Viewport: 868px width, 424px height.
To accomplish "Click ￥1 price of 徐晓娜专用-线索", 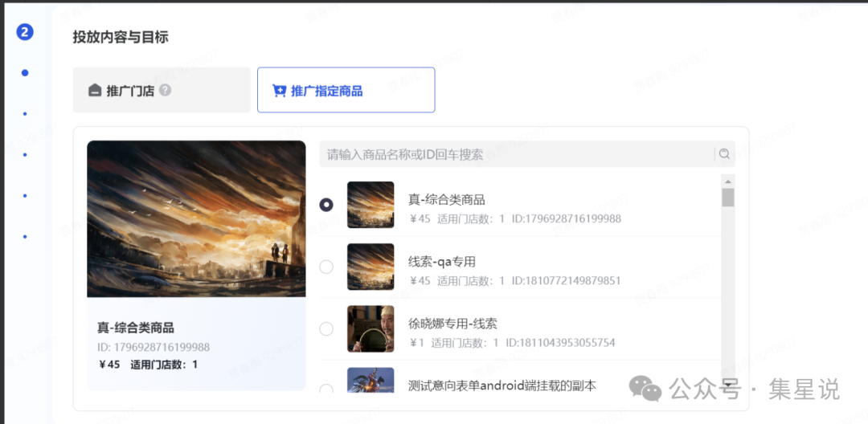I will coord(416,343).
